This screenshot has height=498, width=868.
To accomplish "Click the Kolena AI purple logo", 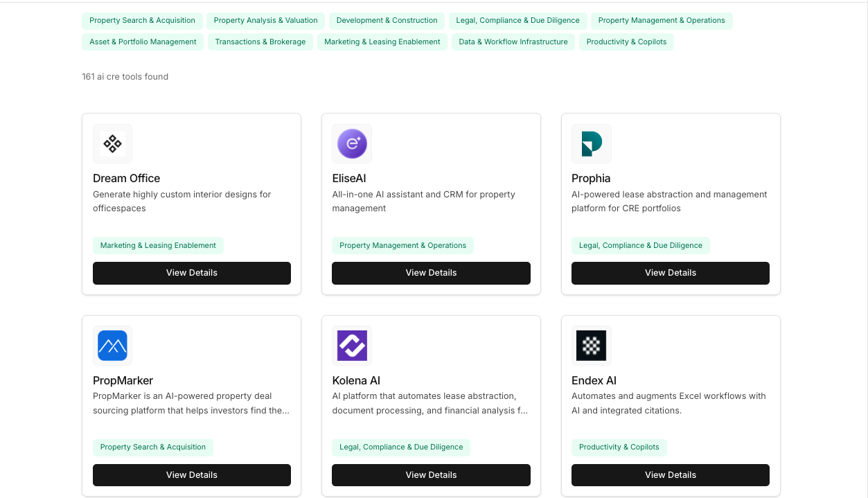I will coord(352,346).
